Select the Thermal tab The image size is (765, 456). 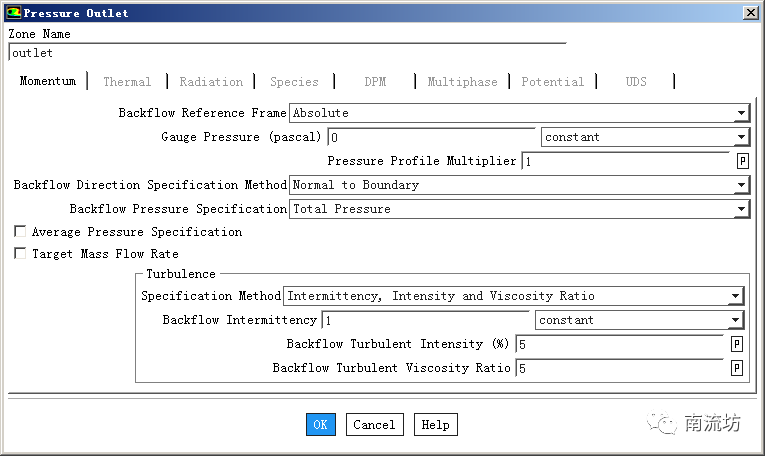[127, 82]
